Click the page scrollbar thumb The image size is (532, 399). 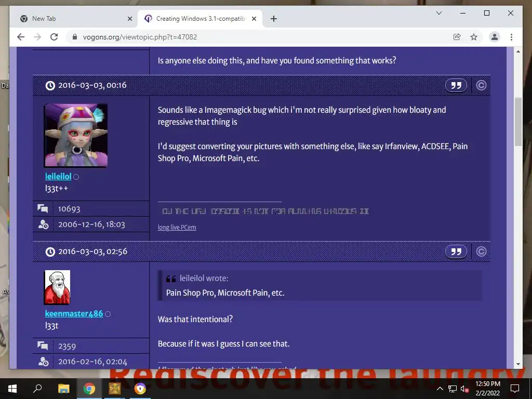click(x=518, y=122)
